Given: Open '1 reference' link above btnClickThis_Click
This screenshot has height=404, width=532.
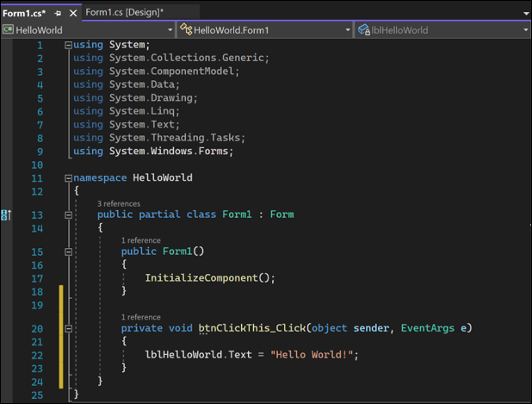Looking at the screenshot, I should click(141, 317).
